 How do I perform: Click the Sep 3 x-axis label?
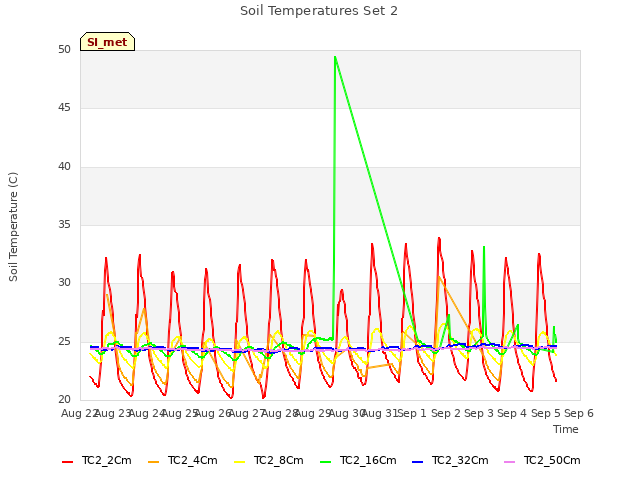tap(479, 413)
